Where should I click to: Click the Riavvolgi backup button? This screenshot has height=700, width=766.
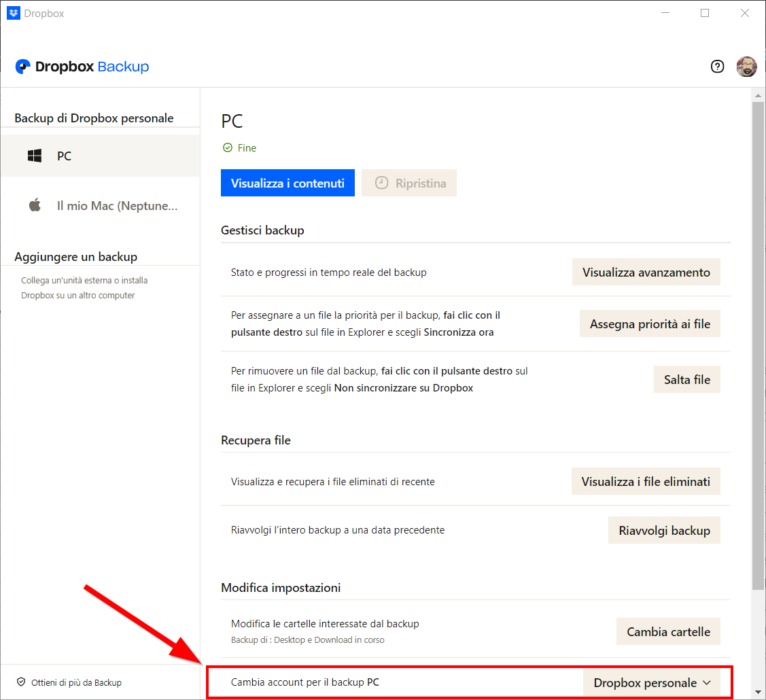(665, 531)
